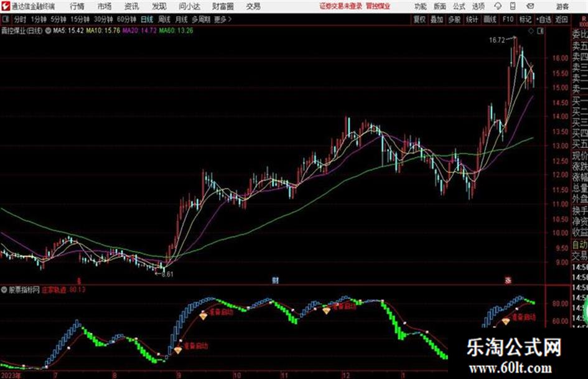Toggle the left panel layout icon
Screen dimensions: 588x379
click(5, 19)
